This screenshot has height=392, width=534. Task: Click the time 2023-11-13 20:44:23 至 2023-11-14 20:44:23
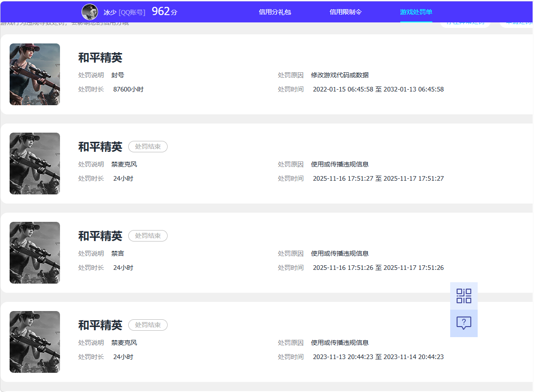[378, 357]
